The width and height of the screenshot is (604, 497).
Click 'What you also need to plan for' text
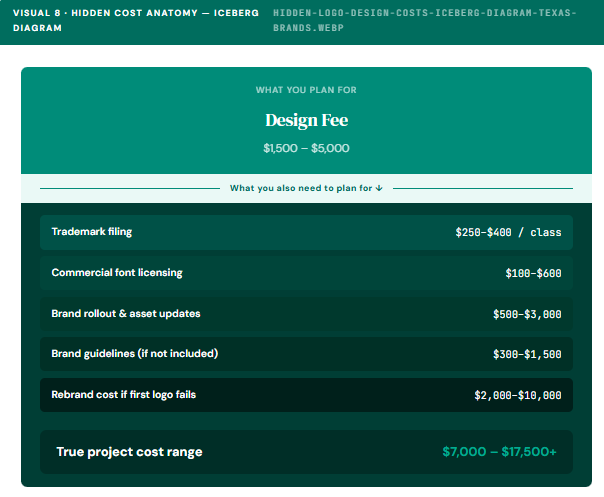(x=301, y=188)
